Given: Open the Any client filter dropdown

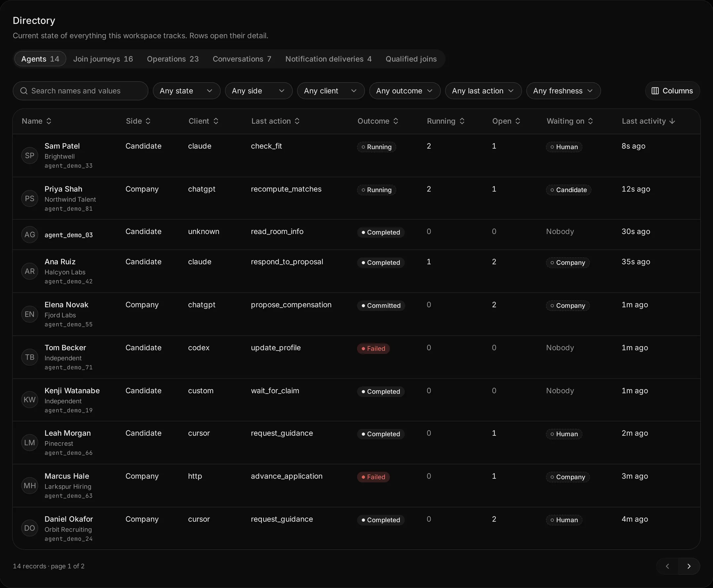Looking at the screenshot, I should (x=331, y=91).
